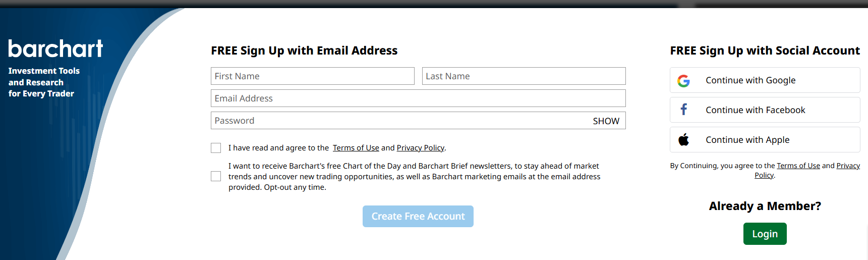
Task: Click the green Login button
Action: point(765,234)
